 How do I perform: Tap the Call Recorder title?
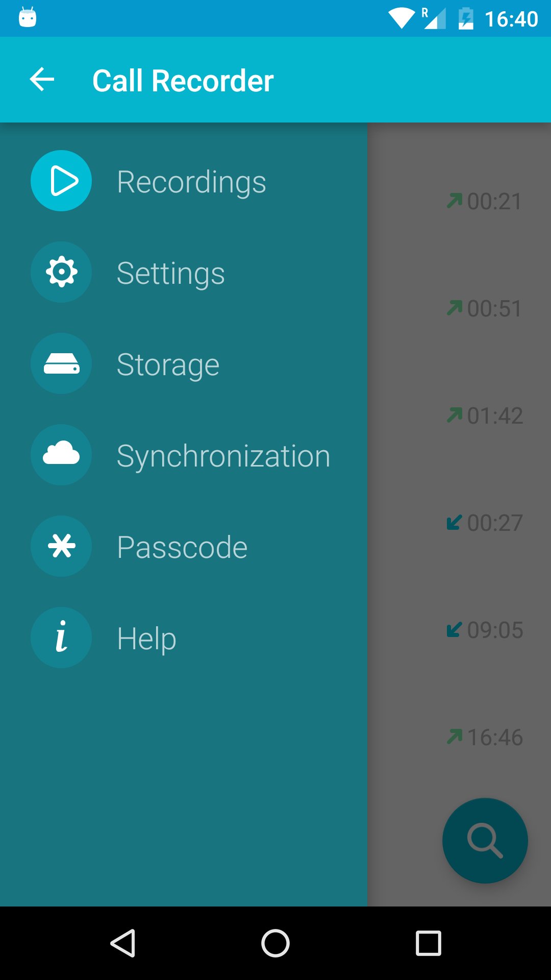(x=183, y=81)
